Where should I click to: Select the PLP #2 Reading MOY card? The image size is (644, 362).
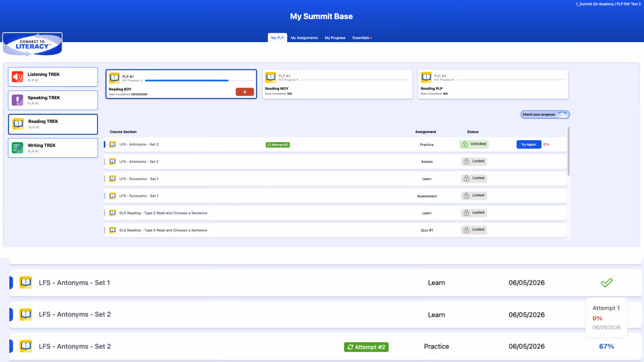coord(337,84)
